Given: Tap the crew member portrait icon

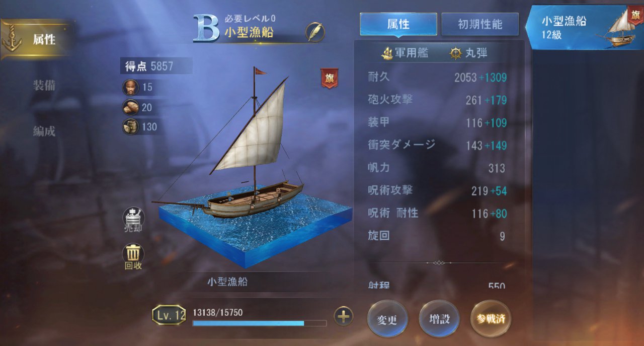Looking at the screenshot, I should point(131,87).
